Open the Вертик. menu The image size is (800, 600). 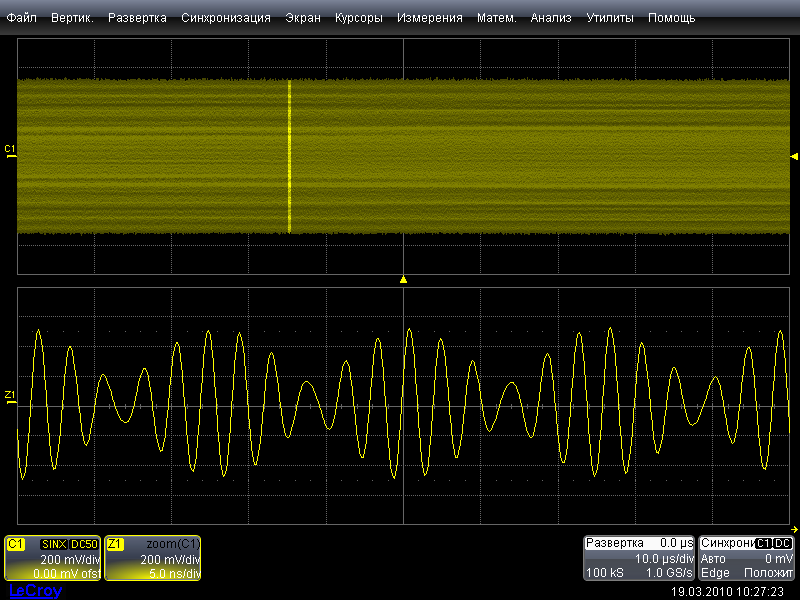[x=72, y=18]
